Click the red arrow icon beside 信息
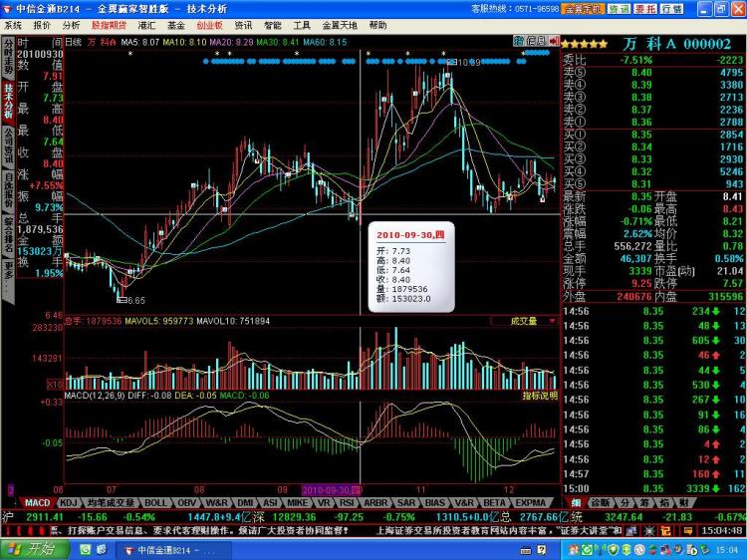 (554, 41)
